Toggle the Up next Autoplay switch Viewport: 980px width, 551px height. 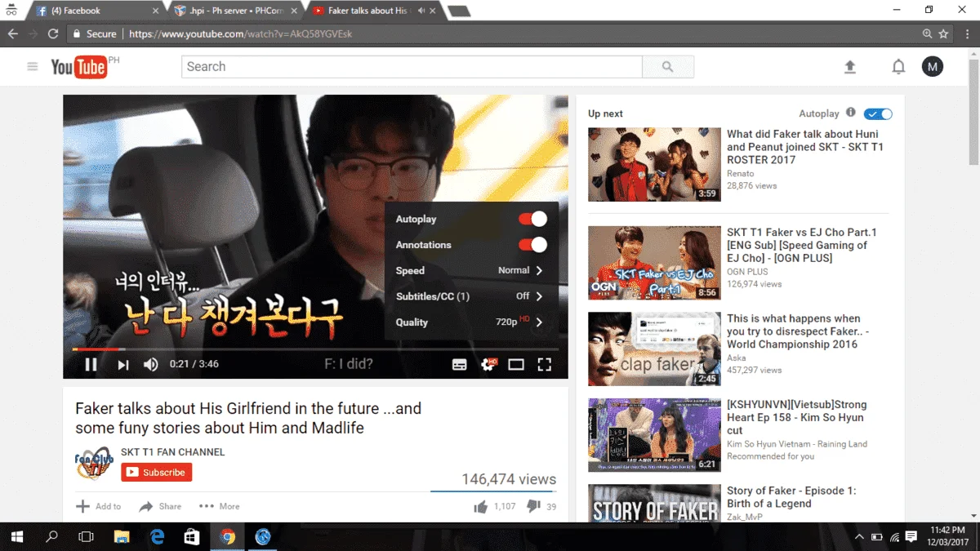[x=878, y=114]
